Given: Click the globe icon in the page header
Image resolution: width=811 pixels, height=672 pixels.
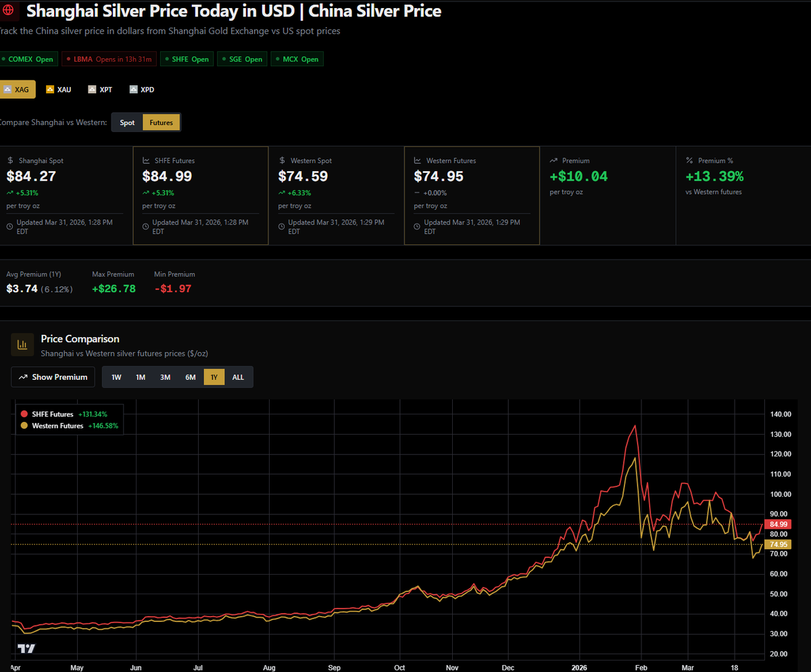Looking at the screenshot, I should coord(9,11).
